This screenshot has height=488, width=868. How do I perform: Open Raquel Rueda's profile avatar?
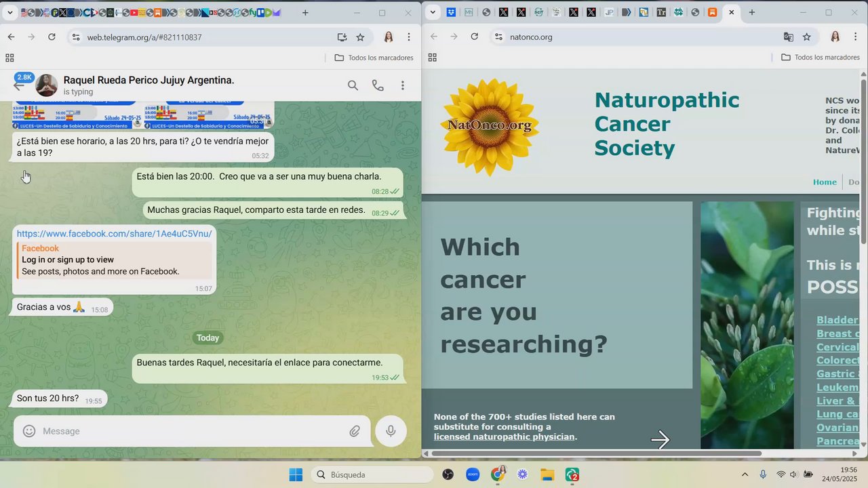[47, 85]
